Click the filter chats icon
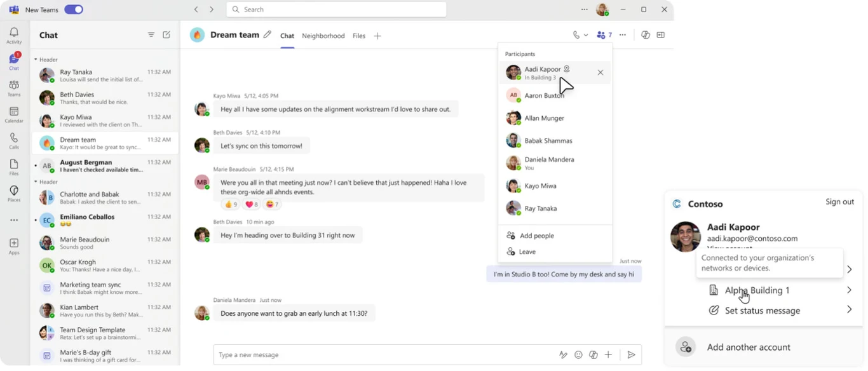The width and height of the screenshot is (868, 371). tap(151, 35)
